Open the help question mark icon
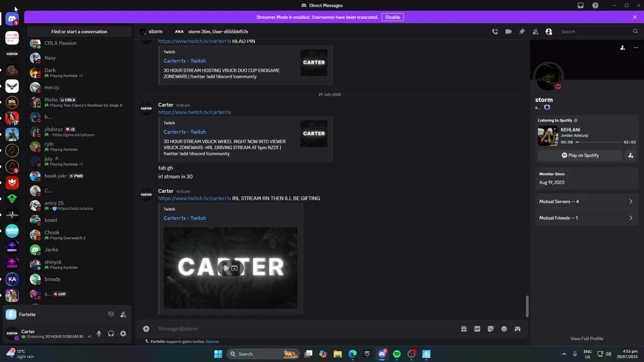 pyautogui.click(x=595, y=6)
